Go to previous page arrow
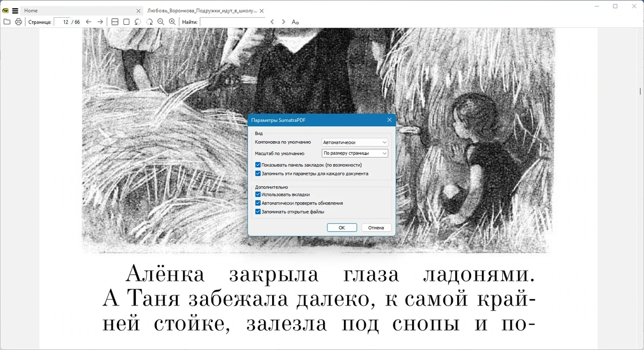Image resolution: width=644 pixels, height=350 pixels. [89, 22]
